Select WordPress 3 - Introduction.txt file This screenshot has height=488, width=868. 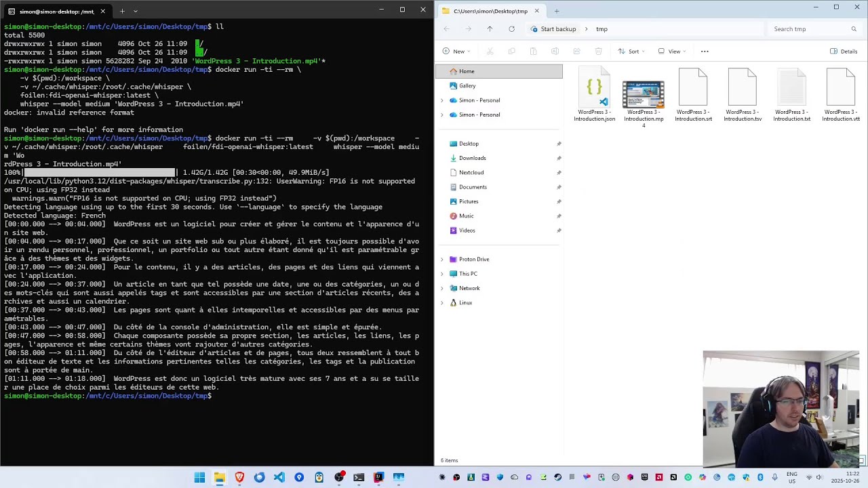pyautogui.click(x=792, y=95)
